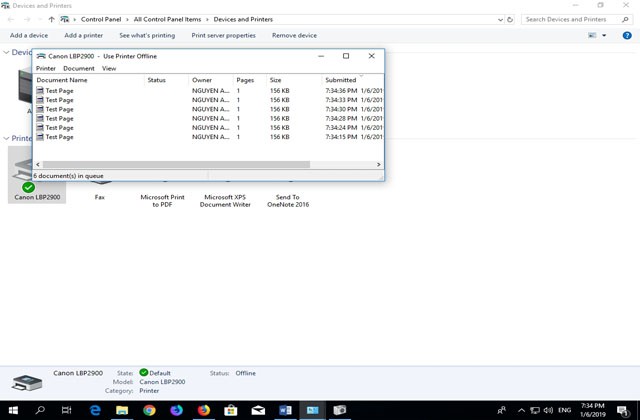Click Add a printer
Viewport: 640px width, 420px height.
84,36
